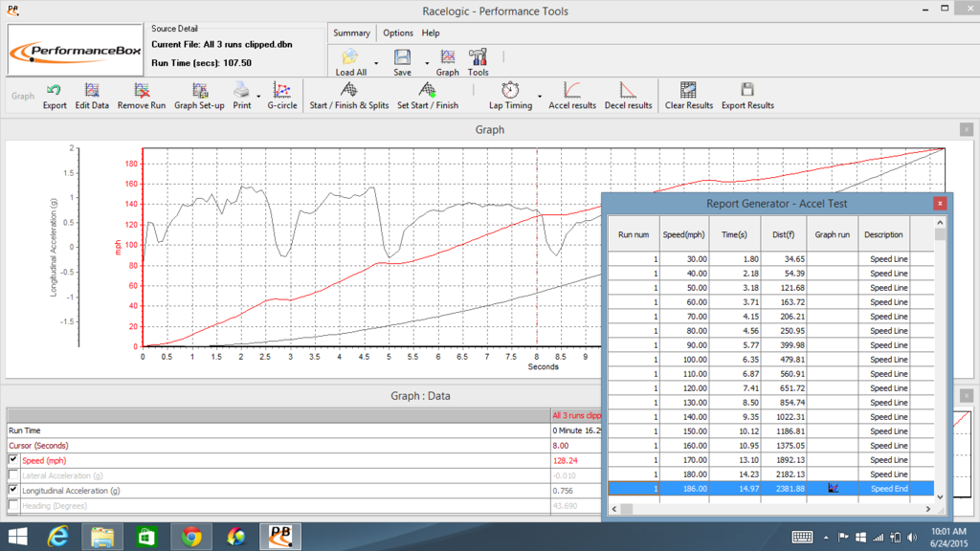The width and height of the screenshot is (980, 551).
Task: Click Clear Results
Action: pyautogui.click(x=688, y=91)
